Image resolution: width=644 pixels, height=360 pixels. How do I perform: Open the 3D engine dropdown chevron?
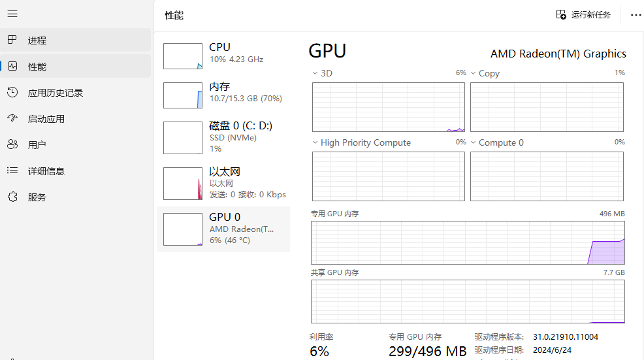tap(315, 73)
